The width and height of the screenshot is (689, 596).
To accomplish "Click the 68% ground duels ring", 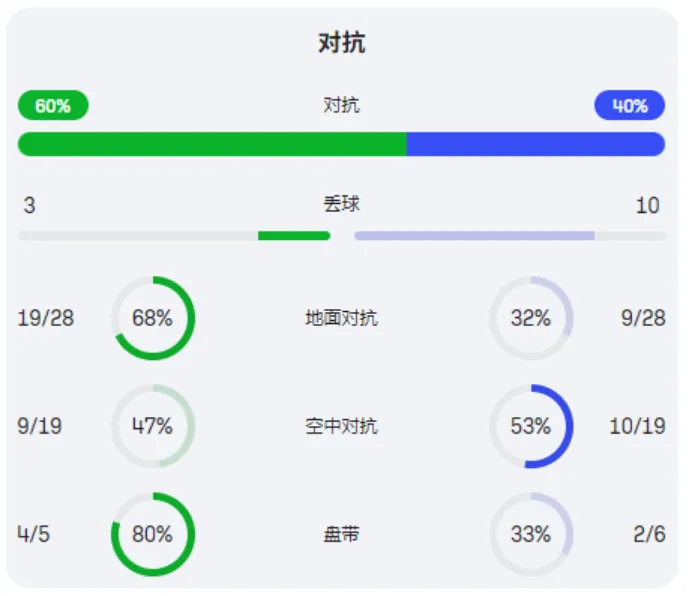I will [x=152, y=319].
